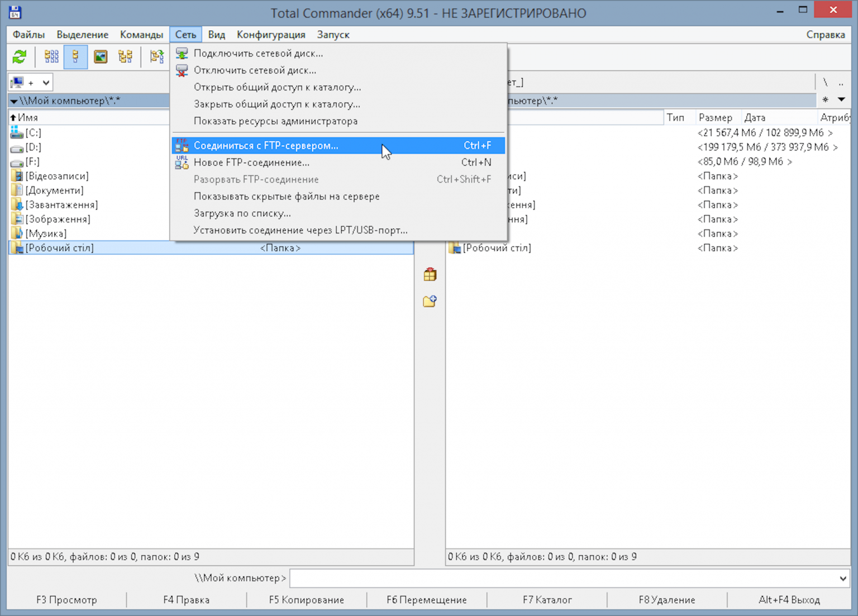Click the synchronize directories toolbar icon
This screenshot has width=858, height=616.
pyautogui.click(x=157, y=56)
